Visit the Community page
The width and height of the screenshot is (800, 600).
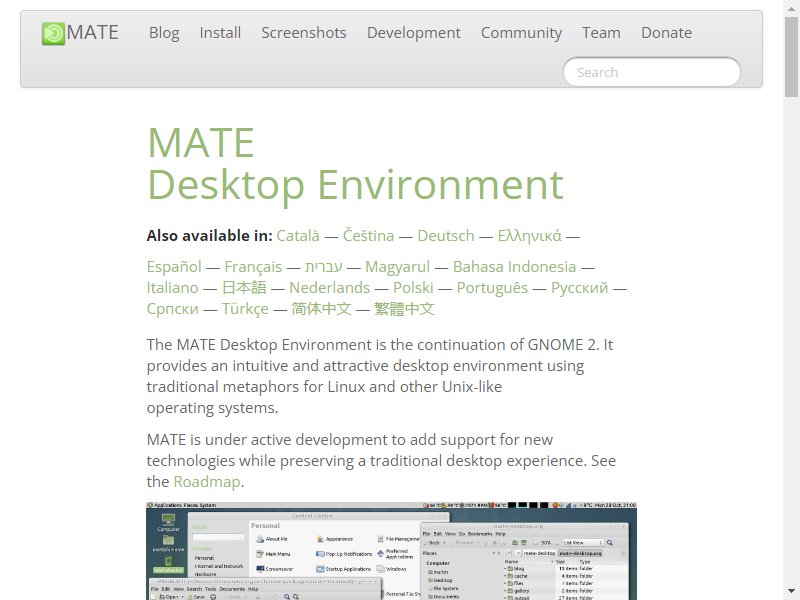click(521, 33)
